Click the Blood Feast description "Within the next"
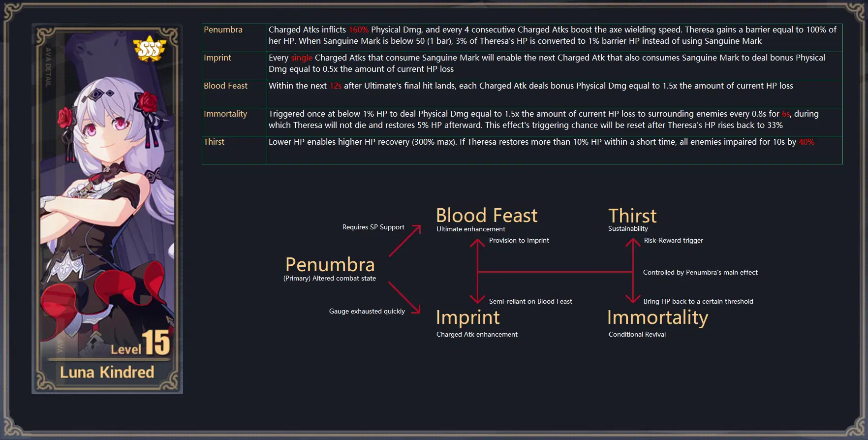The width and height of the screenshot is (868, 440). pyautogui.click(x=531, y=86)
